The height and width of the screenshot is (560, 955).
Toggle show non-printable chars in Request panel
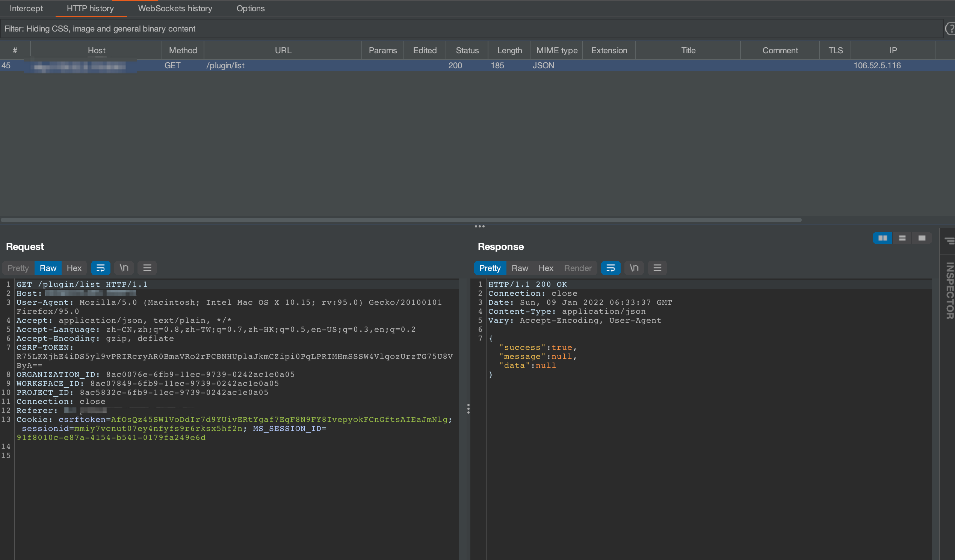[x=124, y=268]
